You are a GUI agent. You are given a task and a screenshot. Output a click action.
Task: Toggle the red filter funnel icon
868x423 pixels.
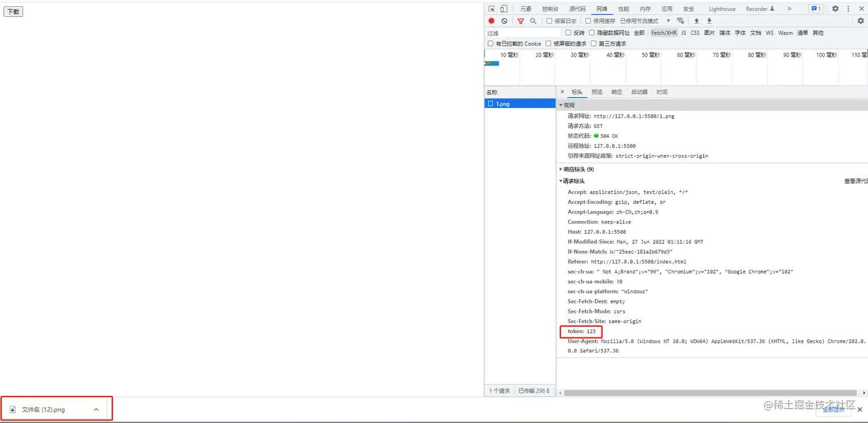pos(521,21)
